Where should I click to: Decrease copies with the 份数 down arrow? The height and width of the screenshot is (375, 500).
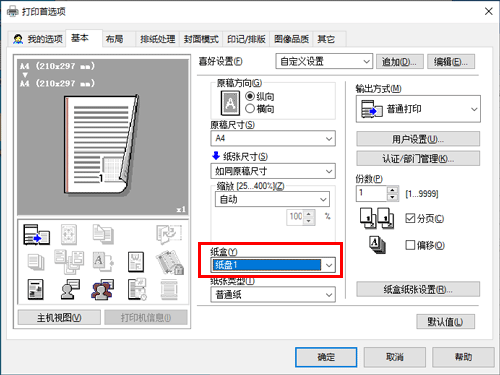click(393, 197)
